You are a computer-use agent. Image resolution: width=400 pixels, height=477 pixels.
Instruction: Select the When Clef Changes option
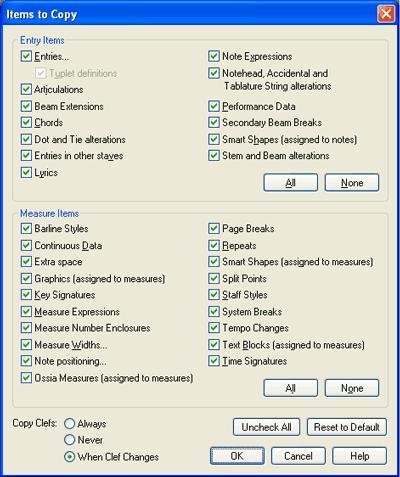tap(69, 457)
